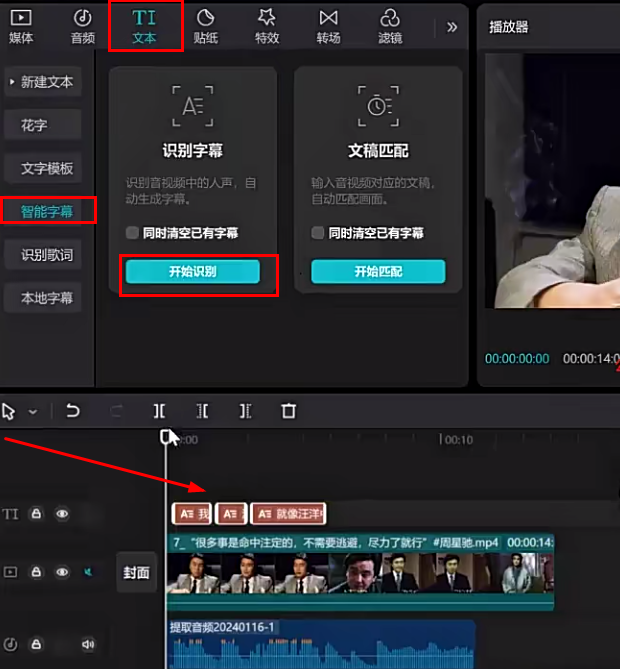Open the selection tool dropdown arrow
This screenshot has width=620, height=669.
click(x=33, y=412)
